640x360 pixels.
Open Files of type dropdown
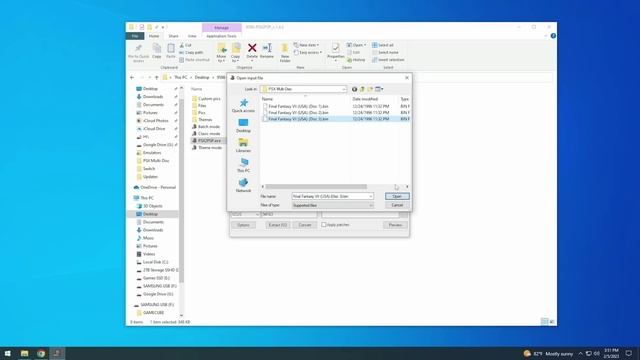pos(370,205)
